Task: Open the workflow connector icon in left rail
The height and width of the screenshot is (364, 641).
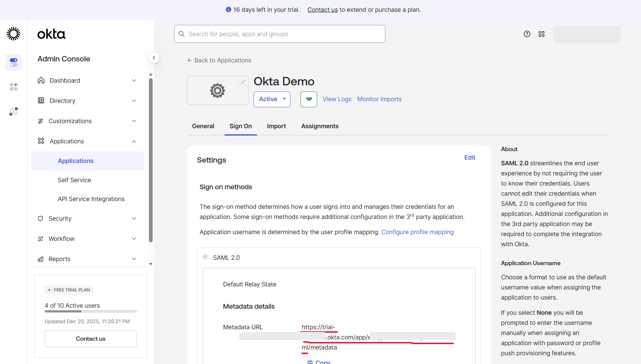Action: (x=14, y=111)
